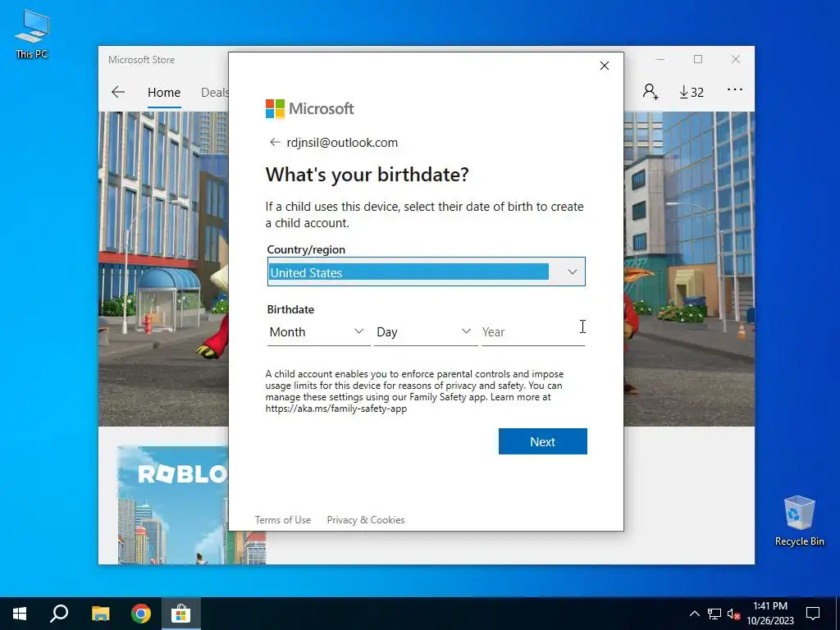Screen dimensions: 840x630
Task: Switch to the Home tab in Microsoft Store
Action: click(x=164, y=92)
